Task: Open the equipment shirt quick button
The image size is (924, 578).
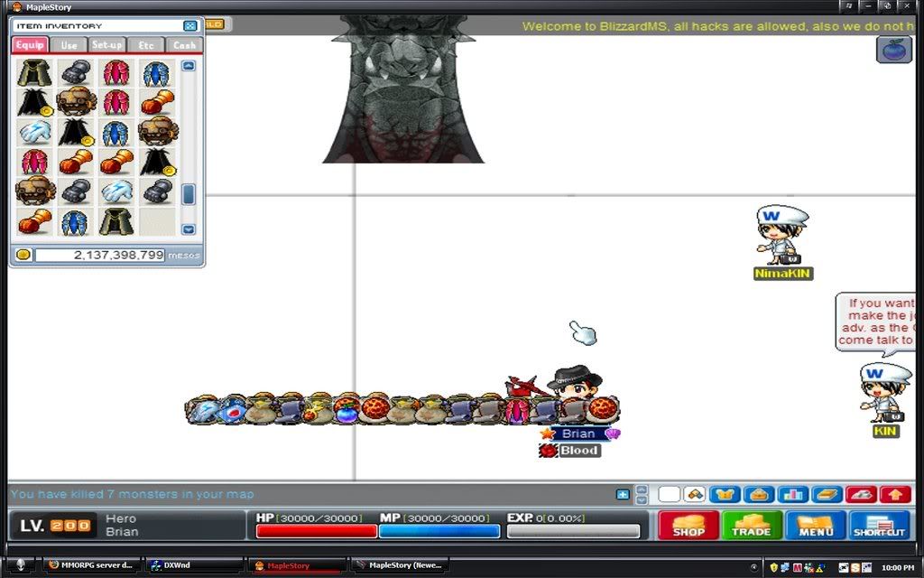Action: tap(725, 494)
